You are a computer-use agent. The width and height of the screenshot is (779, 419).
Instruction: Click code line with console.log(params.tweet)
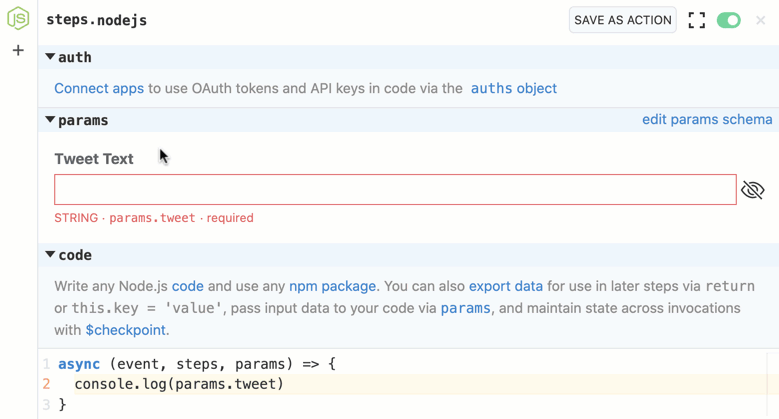click(179, 384)
